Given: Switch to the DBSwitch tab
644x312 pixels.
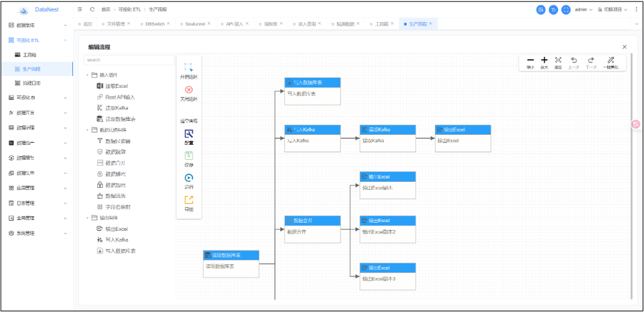Looking at the screenshot, I should (154, 23).
